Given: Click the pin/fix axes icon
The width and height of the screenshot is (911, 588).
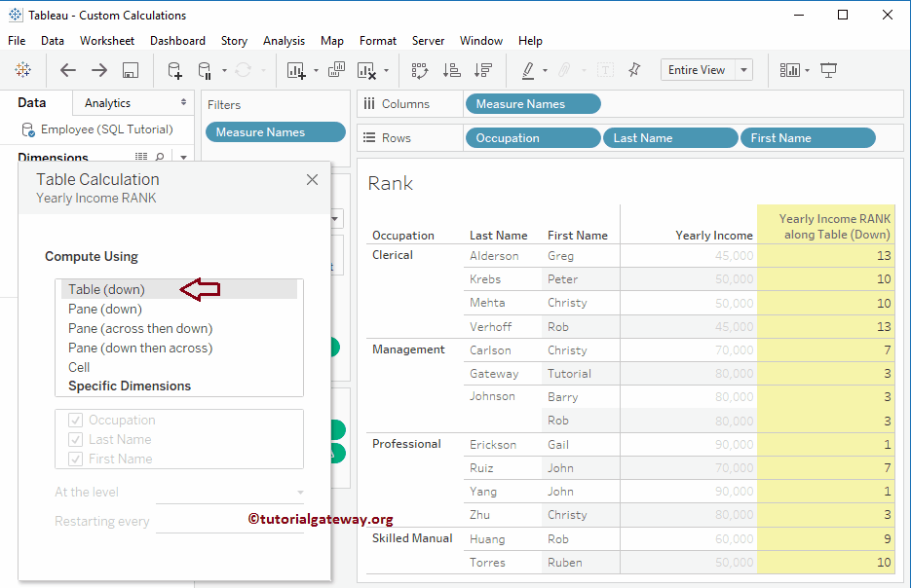Looking at the screenshot, I should click(x=634, y=70).
